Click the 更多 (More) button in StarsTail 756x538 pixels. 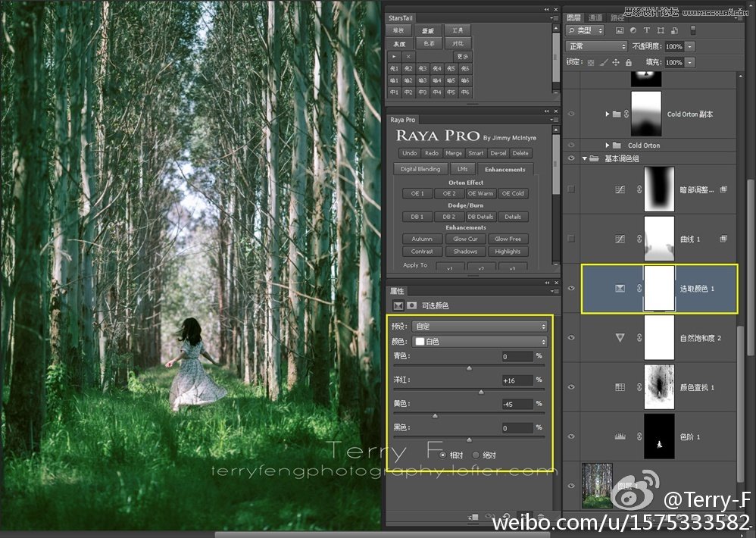[x=462, y=56]
